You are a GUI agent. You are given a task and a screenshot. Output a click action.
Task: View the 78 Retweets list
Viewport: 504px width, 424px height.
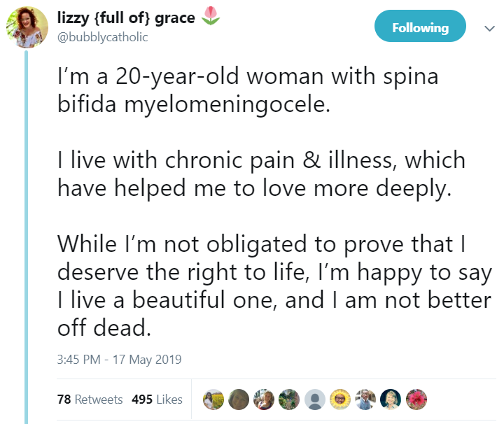89,400
